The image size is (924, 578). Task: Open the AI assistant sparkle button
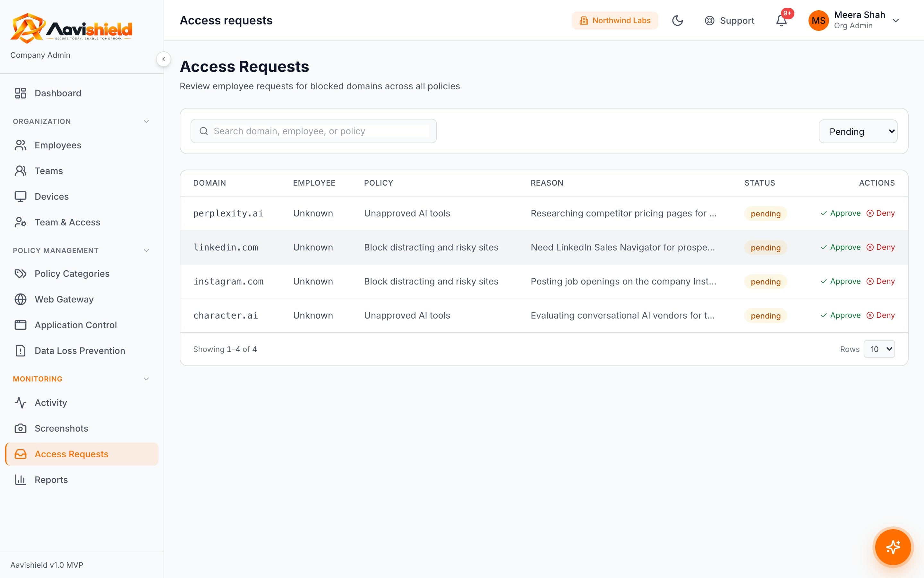893,547
